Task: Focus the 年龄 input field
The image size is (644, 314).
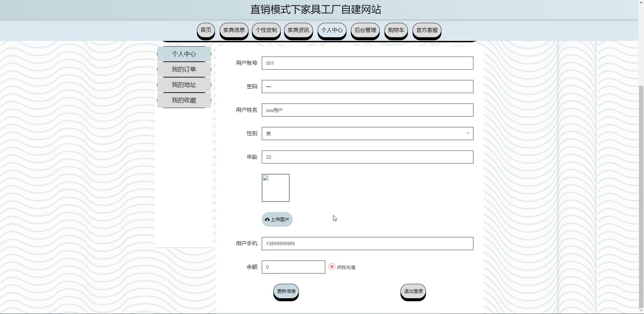Action: pos(367,157)
